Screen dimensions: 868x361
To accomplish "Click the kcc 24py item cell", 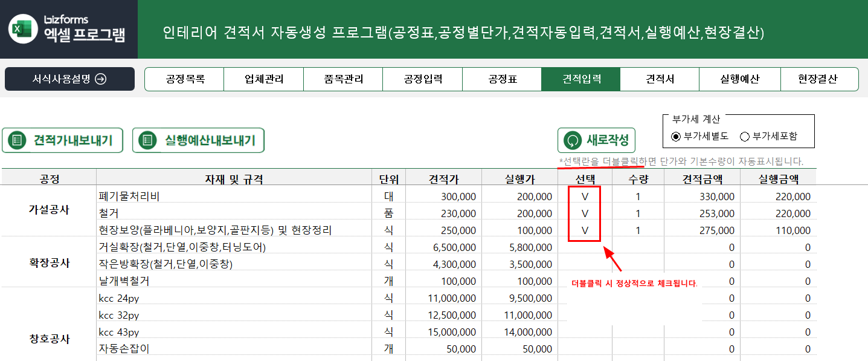I will click(233, 298).
